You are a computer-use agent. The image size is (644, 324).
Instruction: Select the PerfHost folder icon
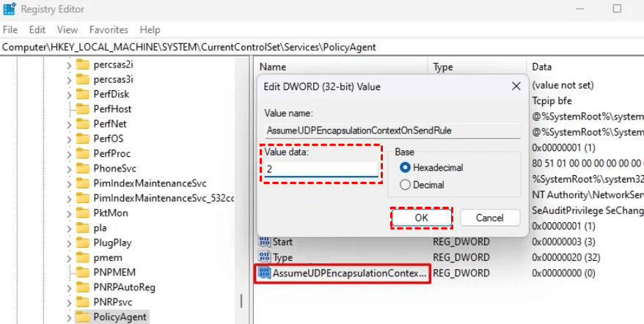click(x=83, y=108)
